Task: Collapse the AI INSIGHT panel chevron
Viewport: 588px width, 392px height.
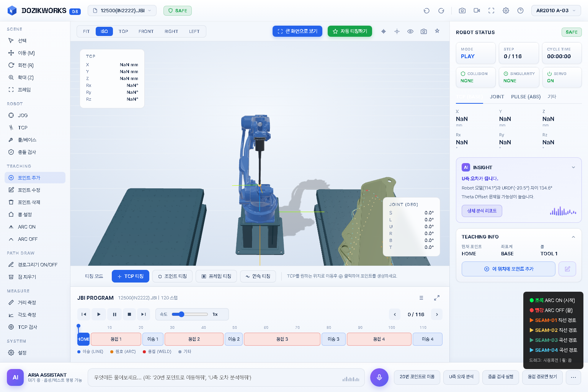Action: pyautogui.click(x=573, y=167)
